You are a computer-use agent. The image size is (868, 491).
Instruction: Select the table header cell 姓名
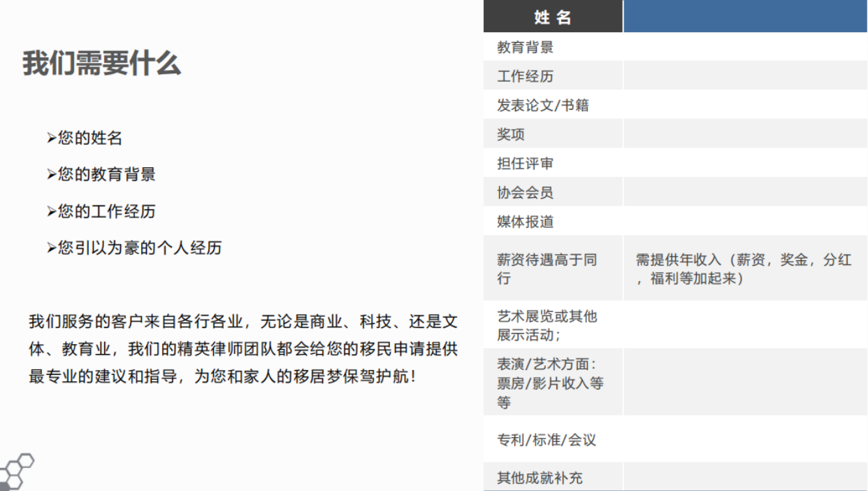pos(553,17)
